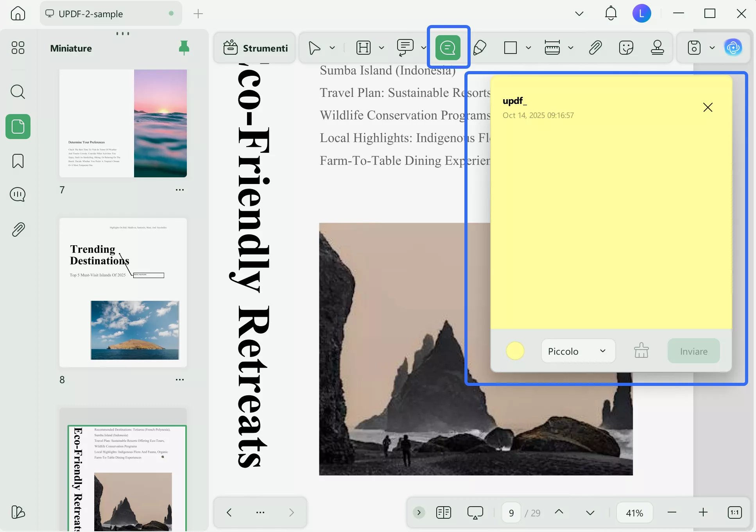Expand the Piccolo font size dropdown
The height and width of the screenshot is (532, 756).
[578, 351]
